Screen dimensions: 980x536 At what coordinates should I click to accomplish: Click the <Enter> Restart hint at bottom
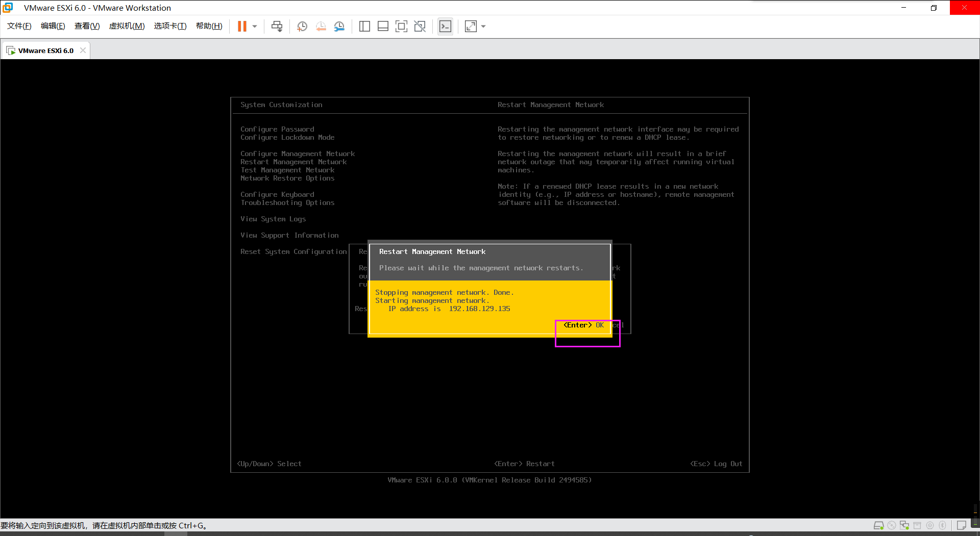[524, 464]
